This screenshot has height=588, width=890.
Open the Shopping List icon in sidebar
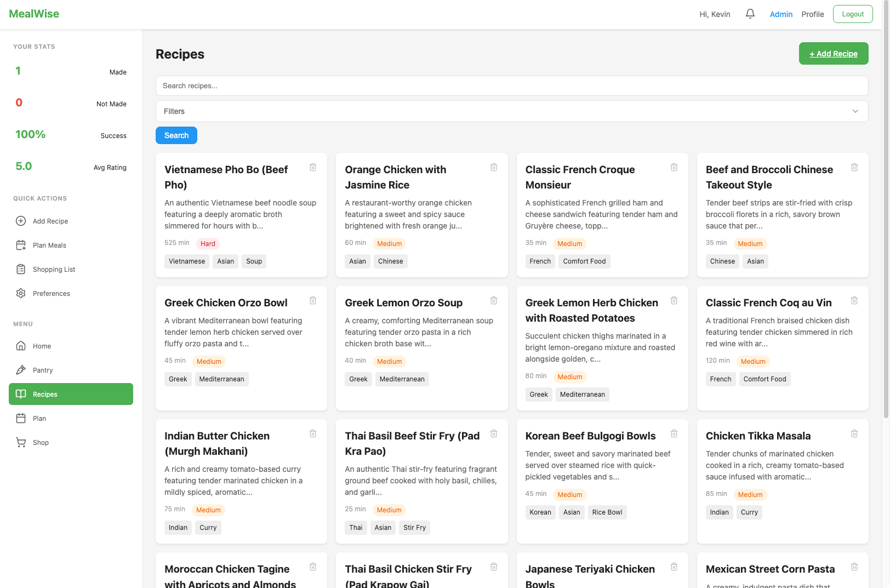click(x=20, y=269)
